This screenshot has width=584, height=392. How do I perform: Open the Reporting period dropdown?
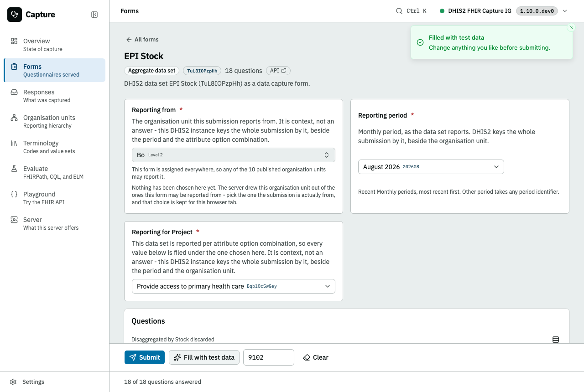tap(431, 167)
